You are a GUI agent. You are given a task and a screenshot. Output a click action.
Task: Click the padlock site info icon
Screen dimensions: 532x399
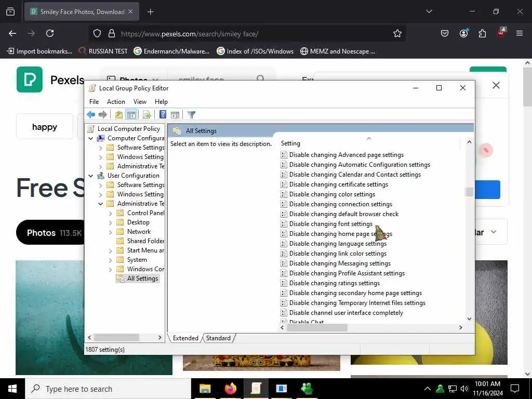point(112,34)
